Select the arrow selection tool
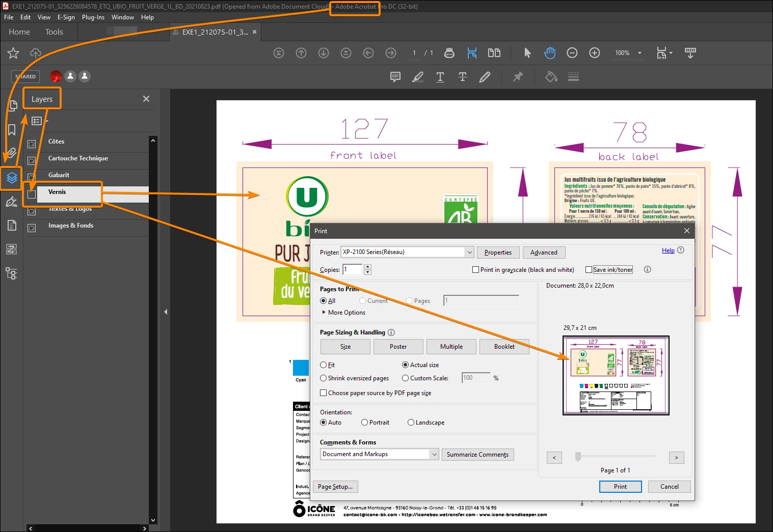The width and height of the screenshot is (773, 532). pyautogui.click(x=527, y=53)
